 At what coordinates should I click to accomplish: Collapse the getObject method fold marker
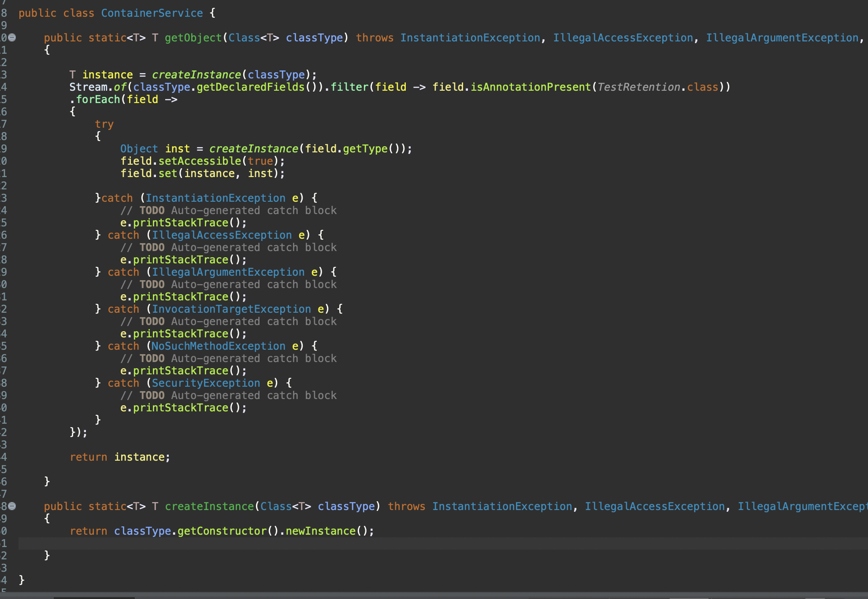[12, 38]
